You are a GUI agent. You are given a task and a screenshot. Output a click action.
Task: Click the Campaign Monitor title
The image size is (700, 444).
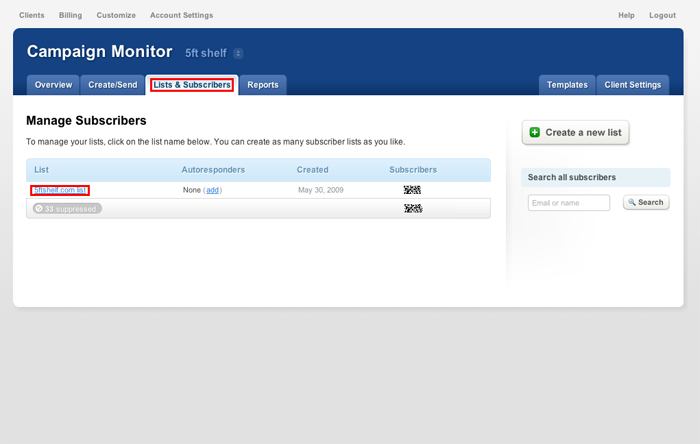point(99,52)
